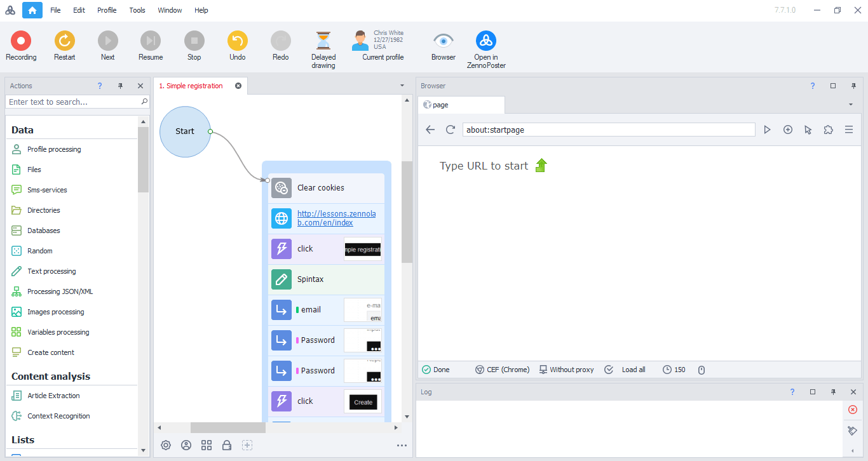
Task: Open project settings gear icon
Action: (166, 445)
